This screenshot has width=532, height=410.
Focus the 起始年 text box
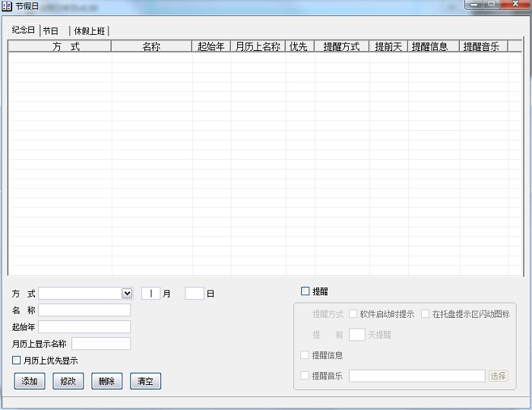point(84,327)
